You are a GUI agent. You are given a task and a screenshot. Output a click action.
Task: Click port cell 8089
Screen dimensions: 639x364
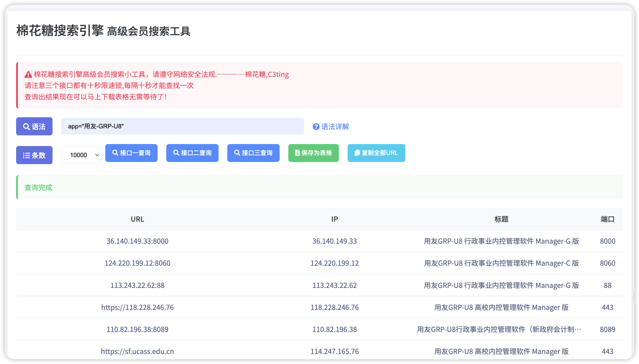608,329
